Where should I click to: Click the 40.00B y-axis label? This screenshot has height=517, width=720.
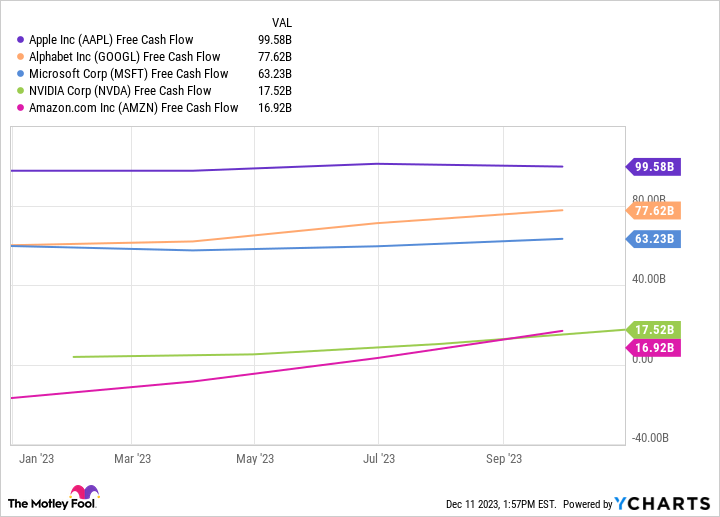[x=648, y=279]
